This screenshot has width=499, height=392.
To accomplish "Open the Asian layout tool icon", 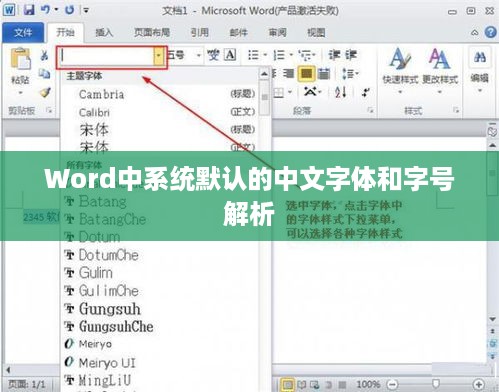I will point(310,92).
